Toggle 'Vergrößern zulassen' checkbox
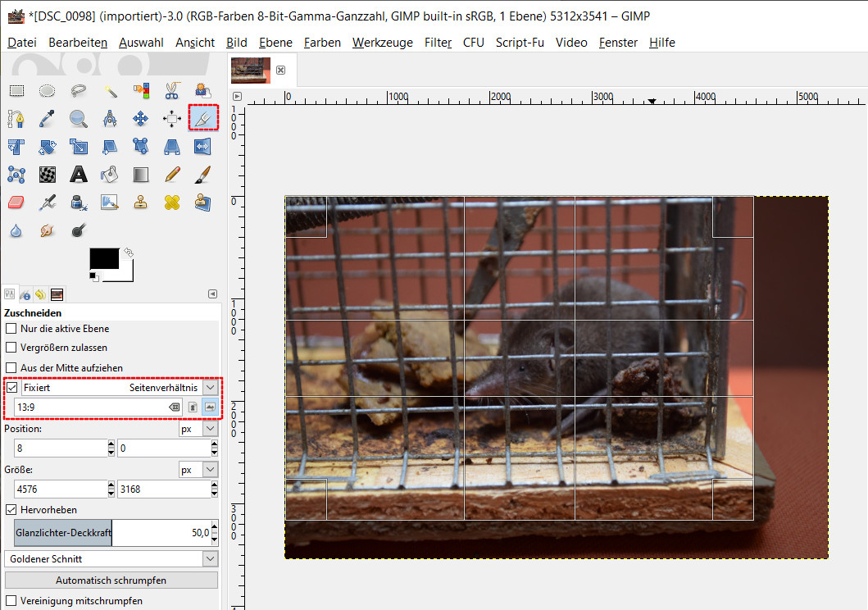 [x=11, y=348]
